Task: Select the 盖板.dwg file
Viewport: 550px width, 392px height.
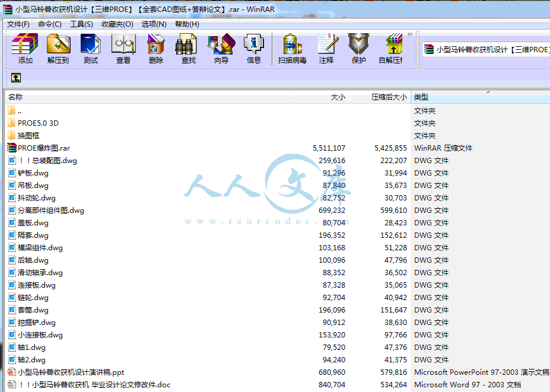Action: [x=28, y=222]
